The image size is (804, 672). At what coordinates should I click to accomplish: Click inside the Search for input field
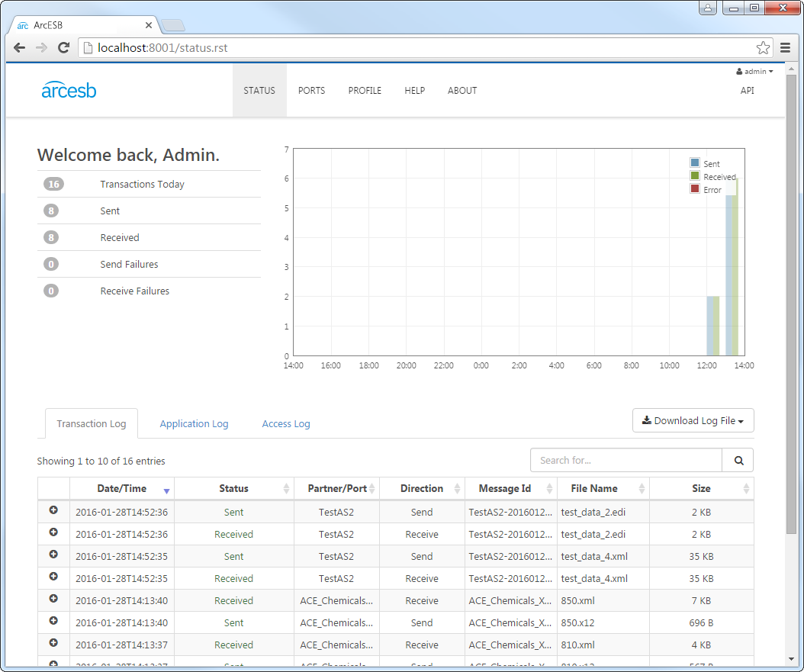tap(626, 460)
